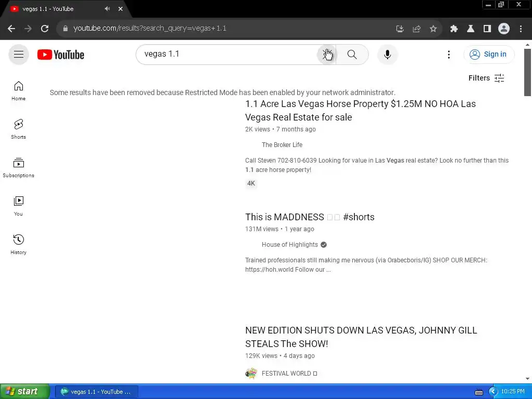532x399 pixels.
Task: Click FESTIVAL WORLD channel avatar
Action: tap(251, 373)
